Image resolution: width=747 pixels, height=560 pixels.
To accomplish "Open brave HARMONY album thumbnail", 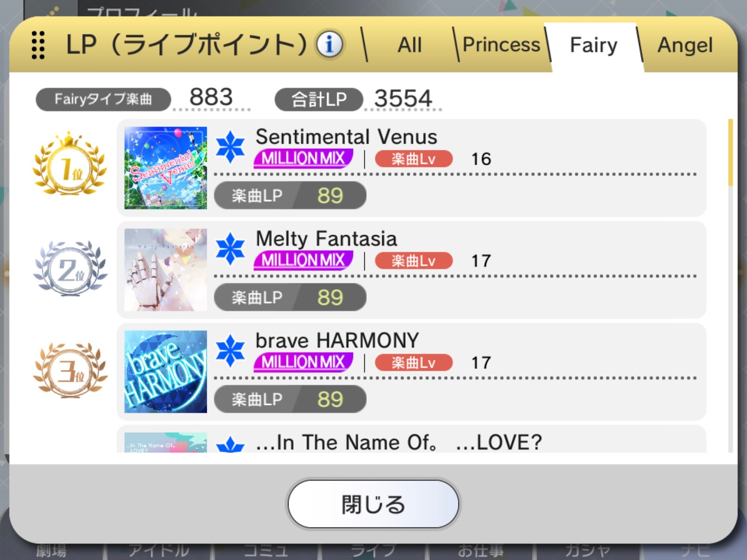I will click(x=166, y=371).
